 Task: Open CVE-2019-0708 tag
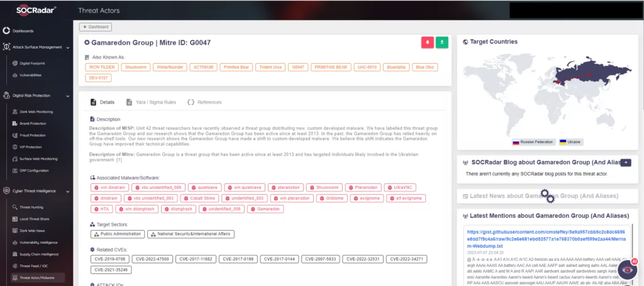[110, 260]
